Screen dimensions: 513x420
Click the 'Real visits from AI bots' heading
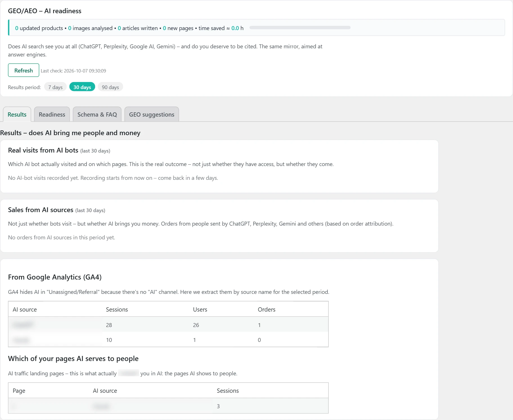pos(43,150)
